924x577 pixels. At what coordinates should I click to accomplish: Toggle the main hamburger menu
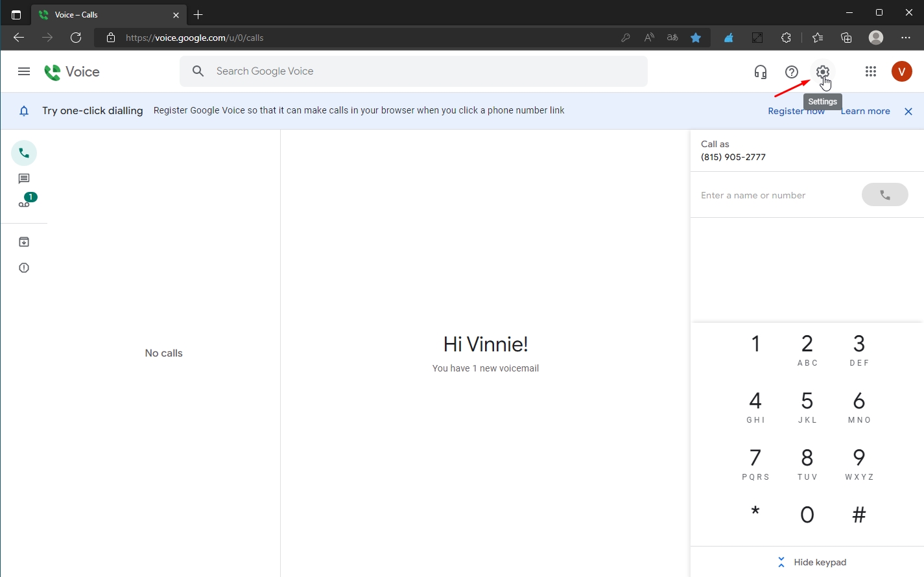[x=24, y=72]
